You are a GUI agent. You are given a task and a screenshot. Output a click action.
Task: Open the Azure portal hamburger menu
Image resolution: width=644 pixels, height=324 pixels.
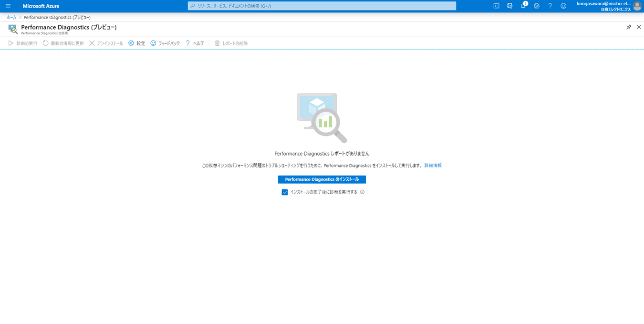click(x=8, y=6)
